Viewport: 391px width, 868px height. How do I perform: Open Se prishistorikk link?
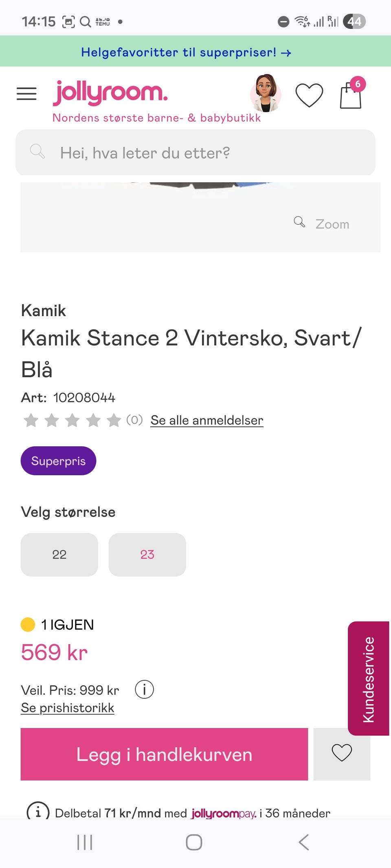point(68,708)
